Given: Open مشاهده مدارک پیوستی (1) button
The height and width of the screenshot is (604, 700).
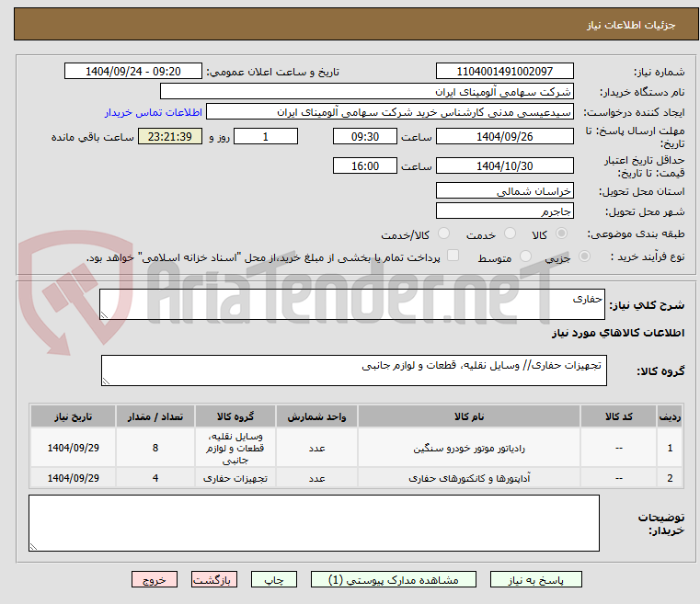Looking at the screenshot, I should (394, 579).
